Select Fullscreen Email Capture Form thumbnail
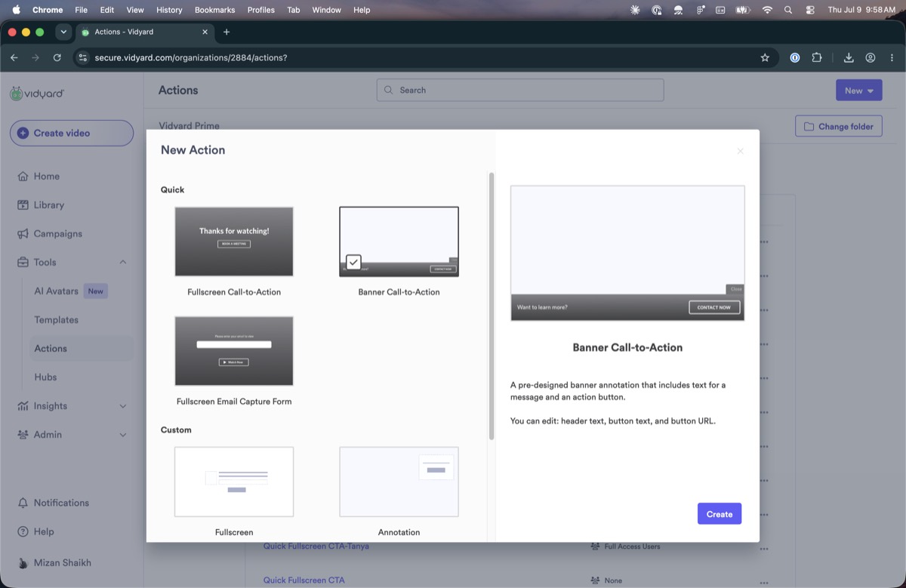 234,351
